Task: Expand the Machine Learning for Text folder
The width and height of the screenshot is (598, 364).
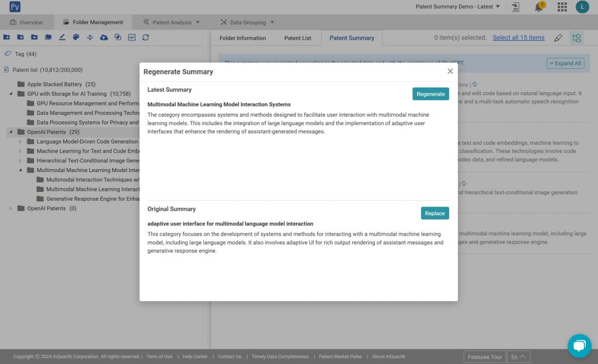Action: coord(20,150)
